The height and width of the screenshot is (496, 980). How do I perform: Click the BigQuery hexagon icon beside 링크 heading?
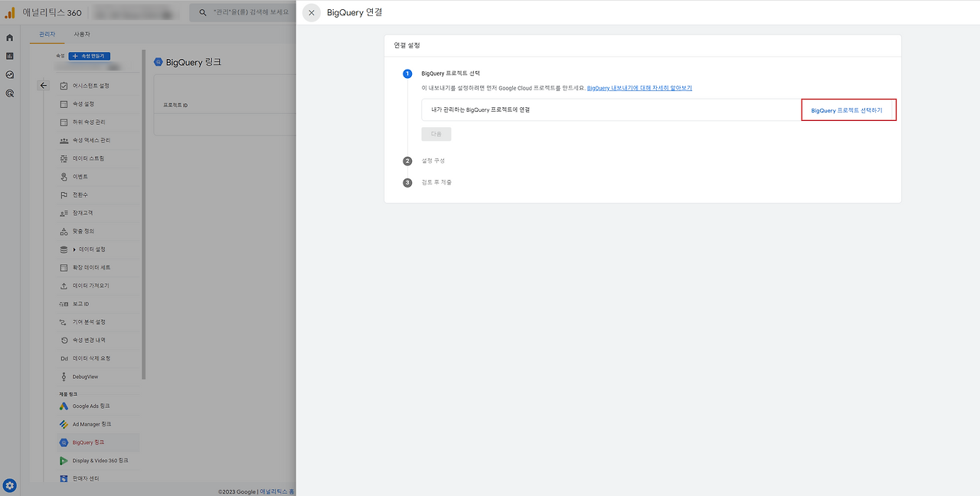click(x=158, y=62)
